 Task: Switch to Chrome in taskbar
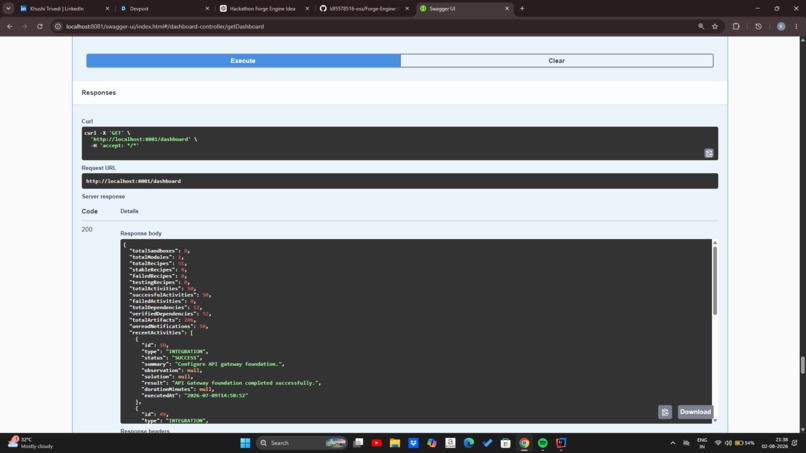click(524, 443)
